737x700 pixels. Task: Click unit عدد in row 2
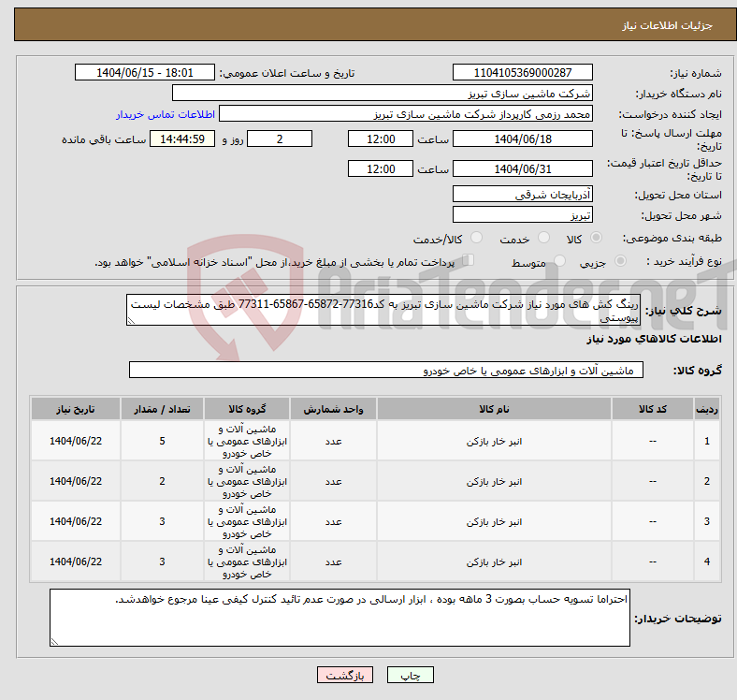click(x=333, y=482)
